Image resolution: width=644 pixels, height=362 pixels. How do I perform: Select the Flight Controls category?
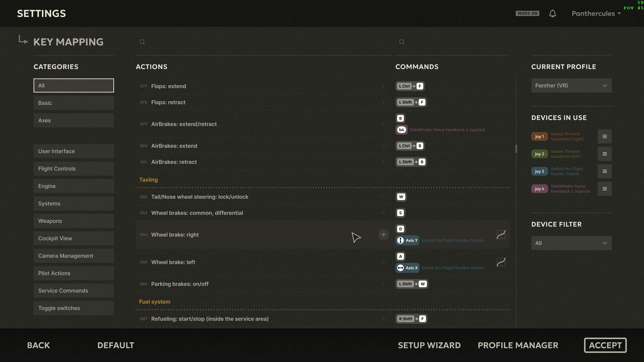tap(74, 169)
